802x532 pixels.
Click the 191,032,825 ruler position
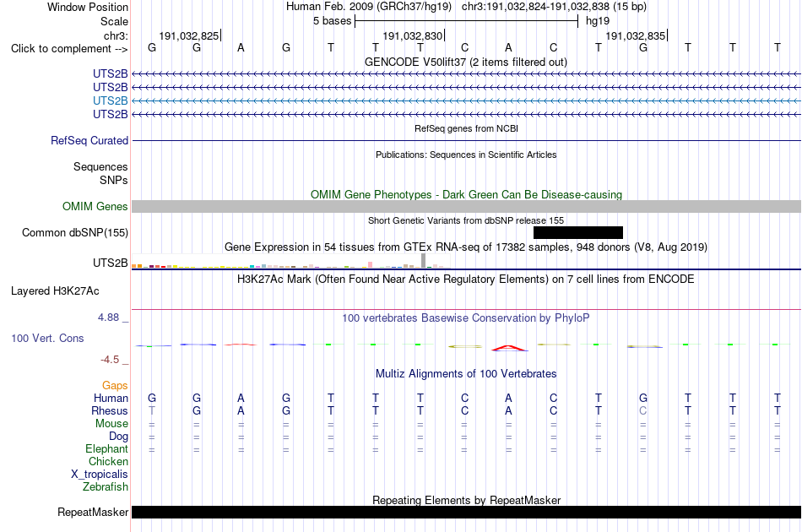pyautogui.click(x=189, y=35)
